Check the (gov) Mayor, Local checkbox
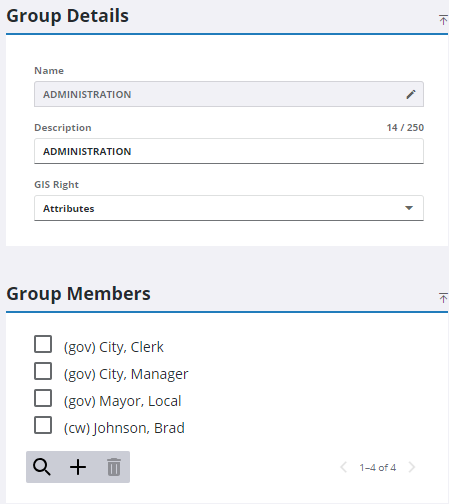This screenshot has height=504, width=449. click(x=43, y=398)
